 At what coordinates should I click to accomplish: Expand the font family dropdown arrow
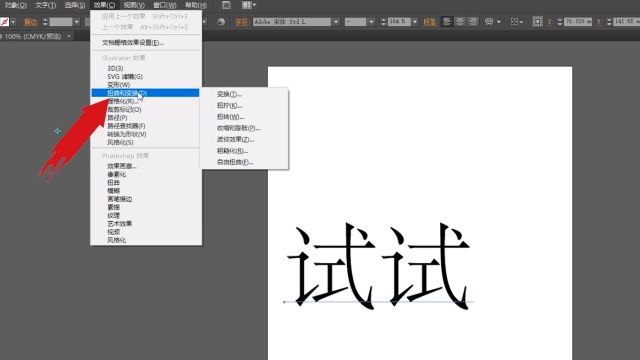pyautogui.click(x=336, y=22)
